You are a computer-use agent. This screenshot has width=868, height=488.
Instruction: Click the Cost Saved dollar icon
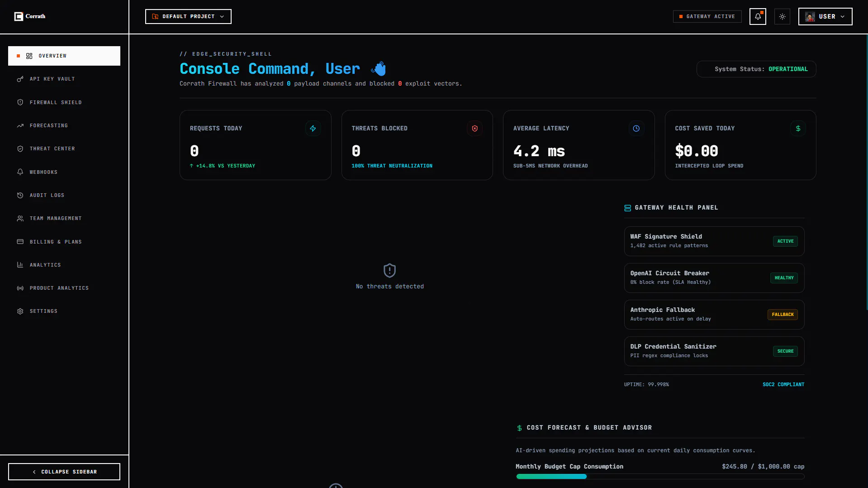798,129
